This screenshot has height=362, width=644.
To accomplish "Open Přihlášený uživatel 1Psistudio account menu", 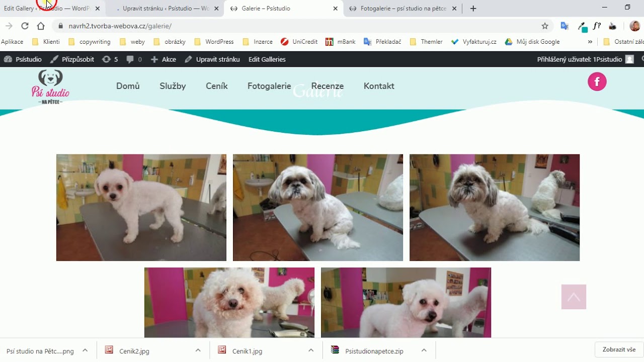I will (x=586, y=59).
